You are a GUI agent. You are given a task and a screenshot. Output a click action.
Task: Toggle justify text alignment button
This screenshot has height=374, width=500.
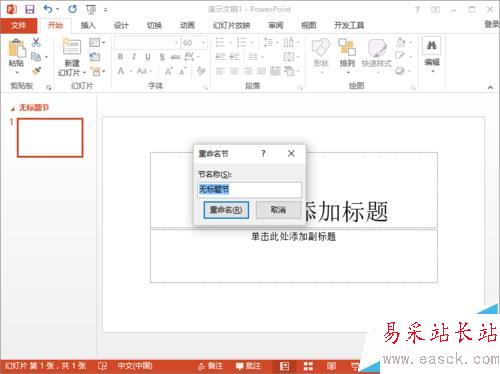click(x=261, y=71)
